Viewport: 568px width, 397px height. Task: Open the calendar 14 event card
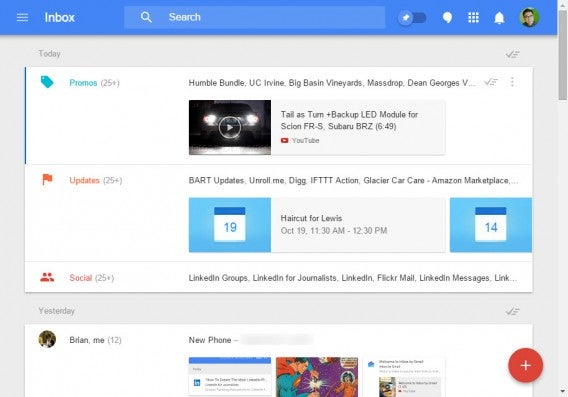[x=491, y=225]
